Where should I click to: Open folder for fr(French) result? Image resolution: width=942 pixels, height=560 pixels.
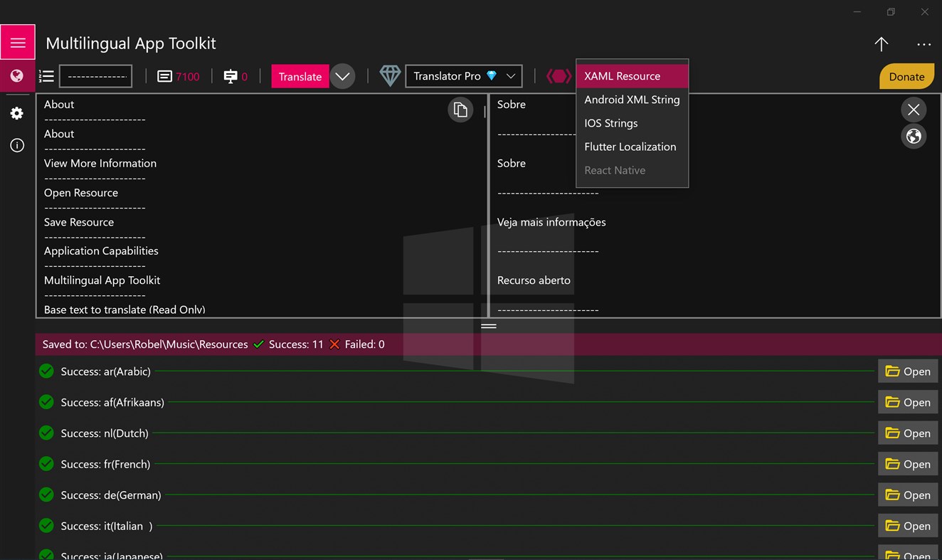pyautogui.click(x=908, y=464)
